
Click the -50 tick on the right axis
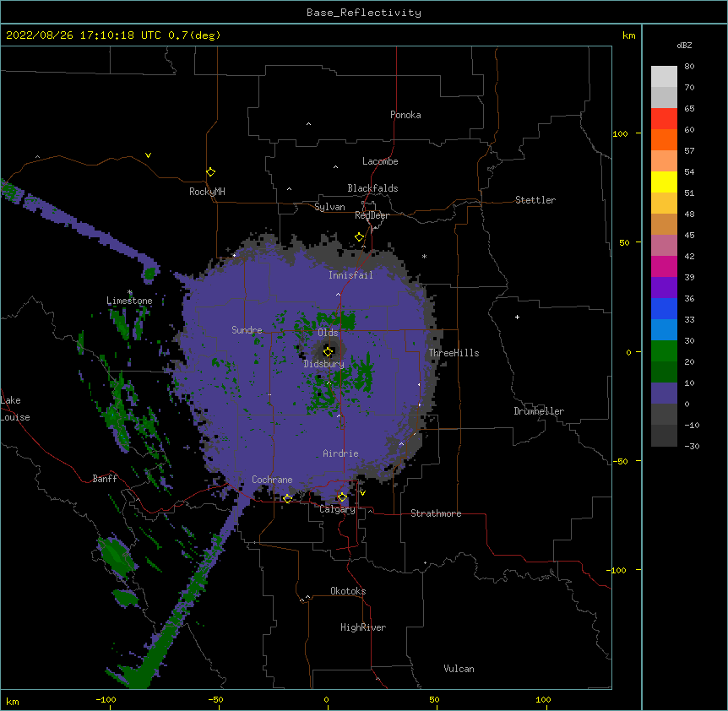[620, 461]
